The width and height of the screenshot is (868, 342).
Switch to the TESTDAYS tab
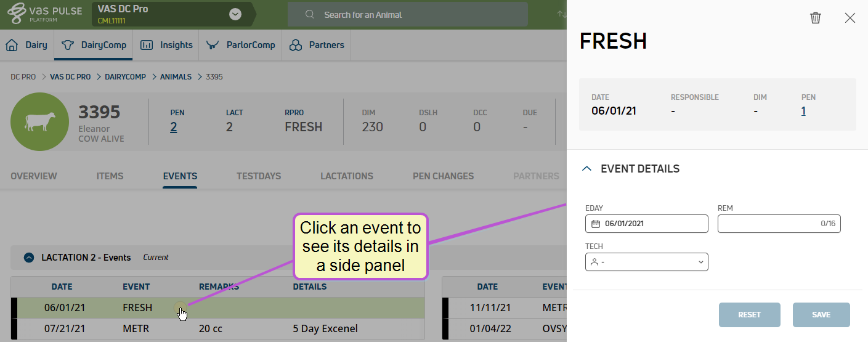tap(259, 176)
